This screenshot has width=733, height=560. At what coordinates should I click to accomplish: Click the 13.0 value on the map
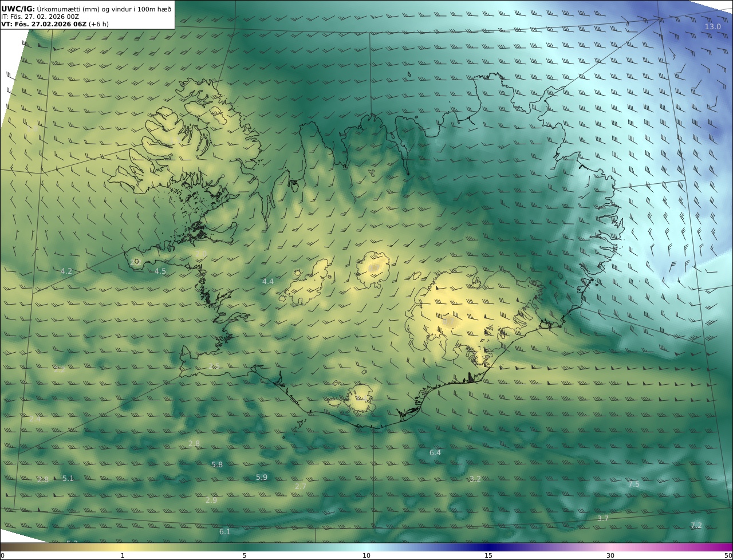coord(713,27)
